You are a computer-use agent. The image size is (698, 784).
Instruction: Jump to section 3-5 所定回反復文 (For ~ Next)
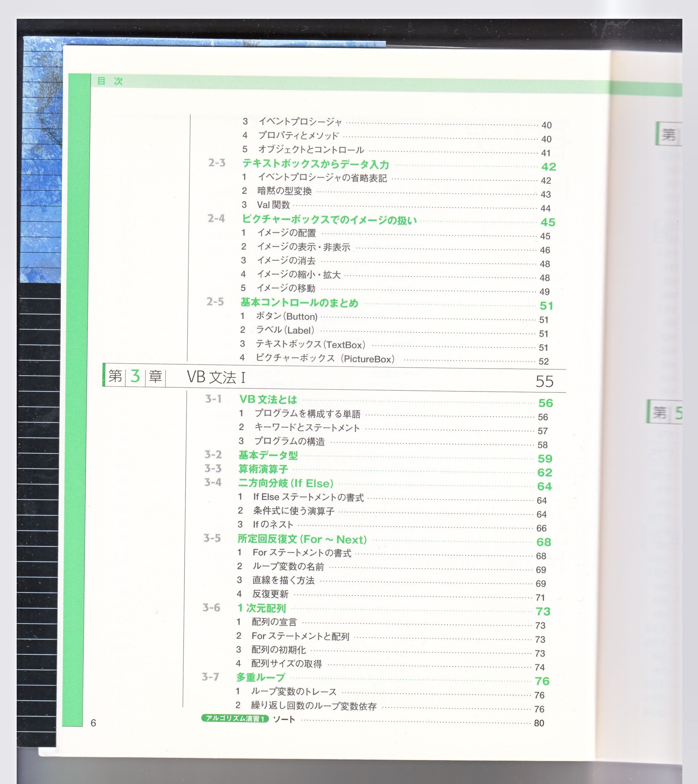point(302,539)
